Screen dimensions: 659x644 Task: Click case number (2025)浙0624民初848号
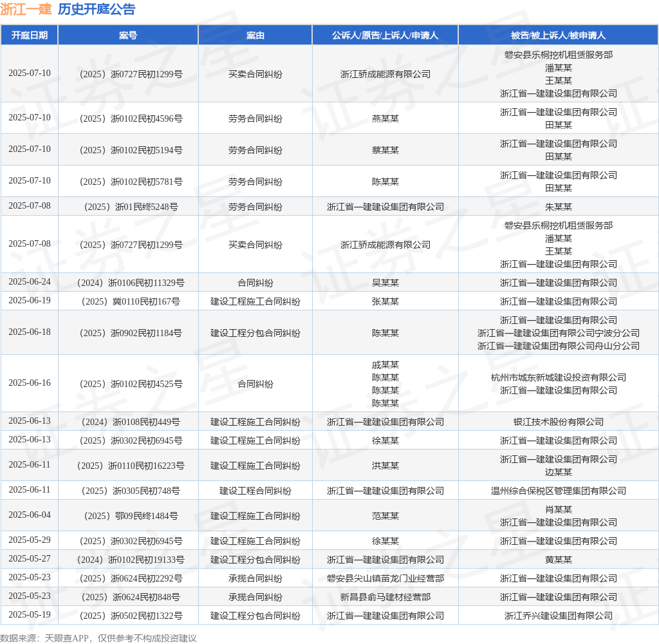tap(131, 597)
